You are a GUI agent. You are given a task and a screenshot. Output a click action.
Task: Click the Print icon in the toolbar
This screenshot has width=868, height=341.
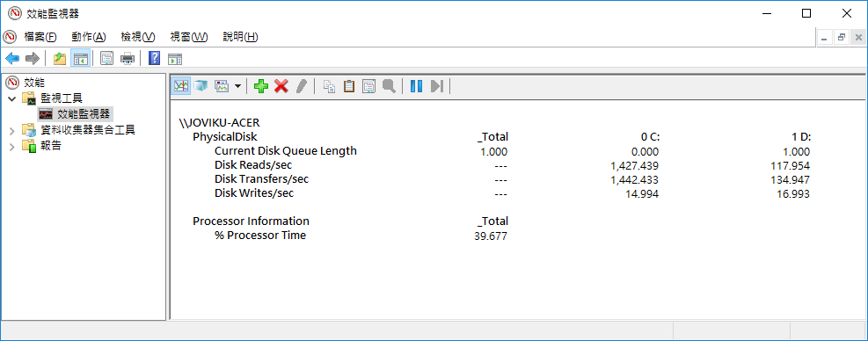[128, 58]
